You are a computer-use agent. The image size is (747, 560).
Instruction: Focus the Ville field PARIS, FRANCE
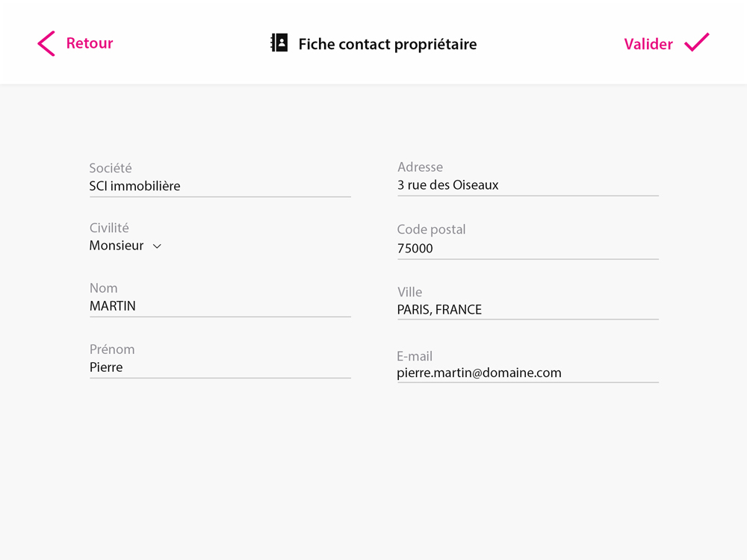tap(528, 310)
